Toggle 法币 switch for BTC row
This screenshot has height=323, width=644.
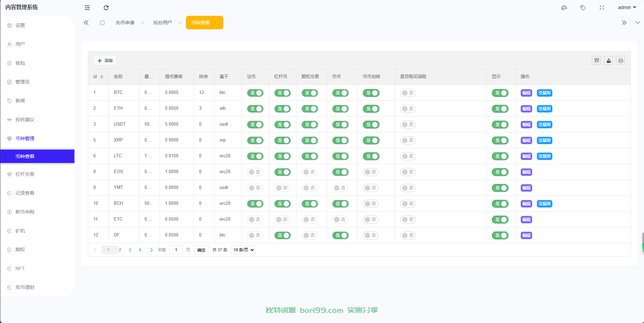pyautogui.click(x=255, y=93)
